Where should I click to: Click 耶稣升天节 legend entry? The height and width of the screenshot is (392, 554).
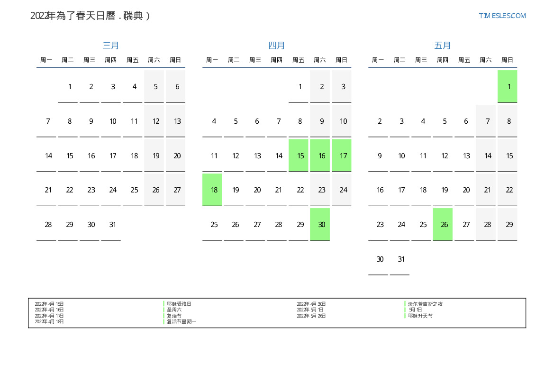tap(420, 316)
